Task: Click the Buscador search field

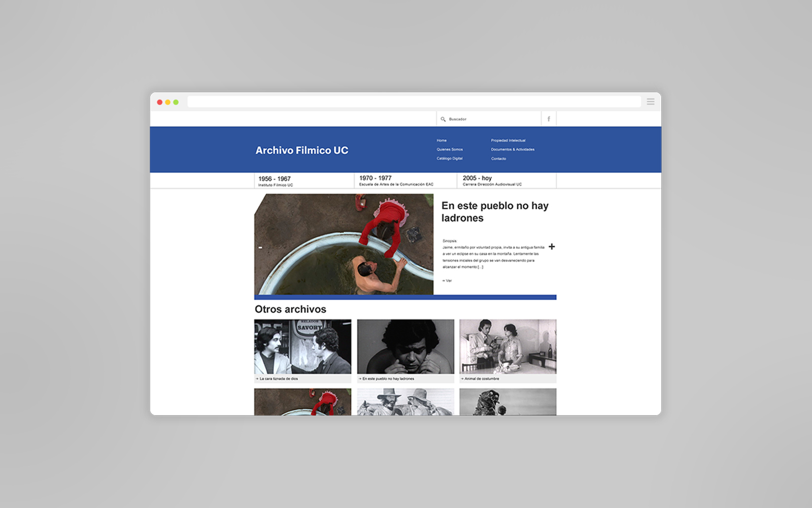Action: point(489,119)
